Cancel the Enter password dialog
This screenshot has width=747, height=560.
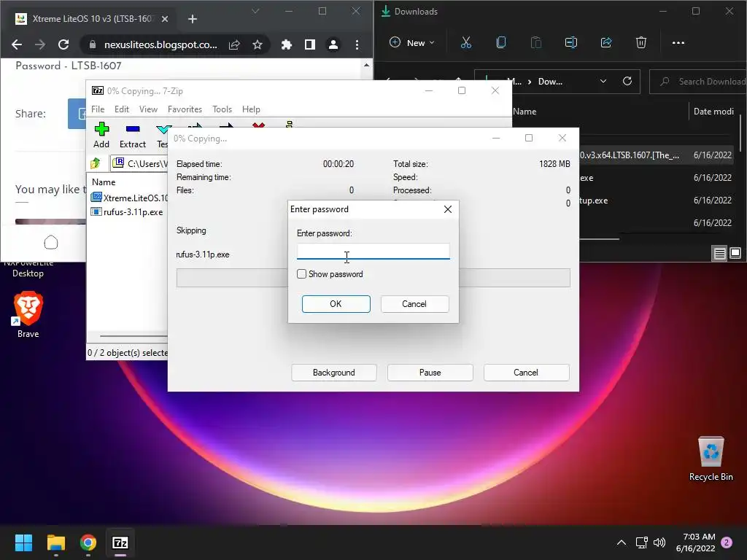(x=414, y=304)
